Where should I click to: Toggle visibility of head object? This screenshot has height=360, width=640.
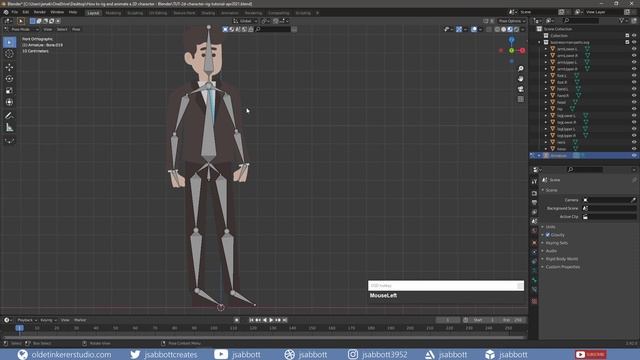[634, 102]
